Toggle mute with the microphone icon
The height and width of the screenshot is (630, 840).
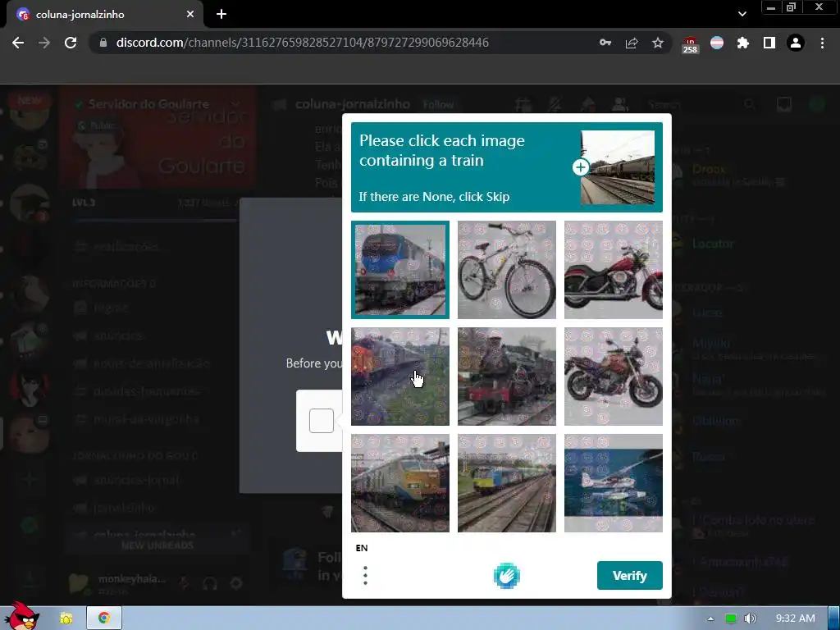click(184, 583)
